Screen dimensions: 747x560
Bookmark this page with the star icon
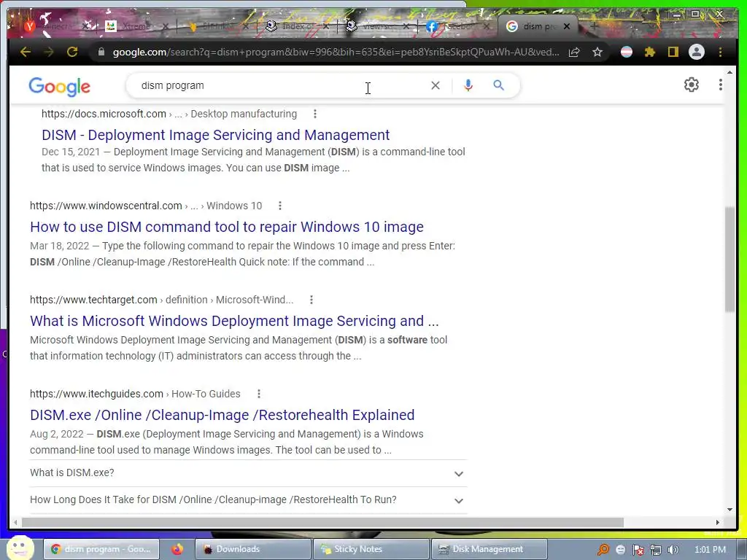[x=597, y=52]
